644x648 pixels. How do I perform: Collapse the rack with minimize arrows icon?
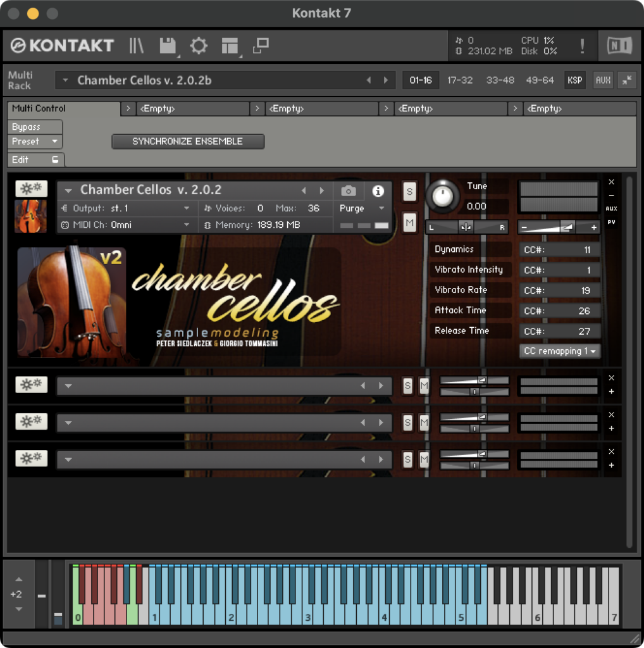tap(627, 80)
